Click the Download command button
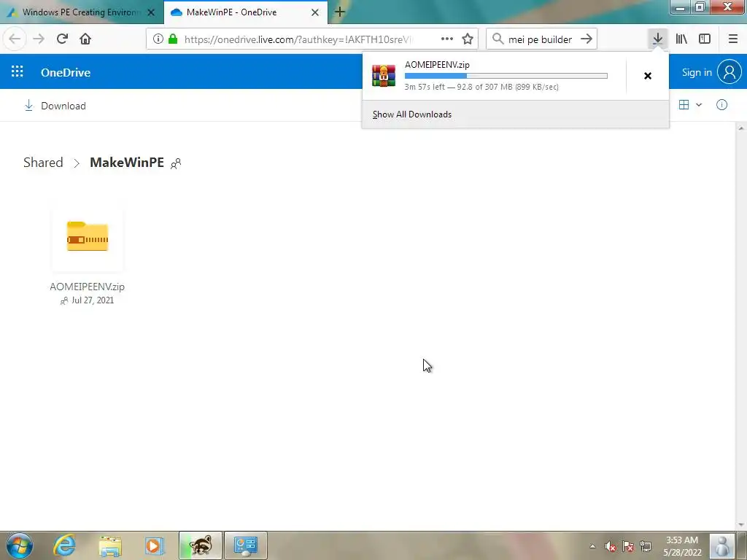 [55, 106]
